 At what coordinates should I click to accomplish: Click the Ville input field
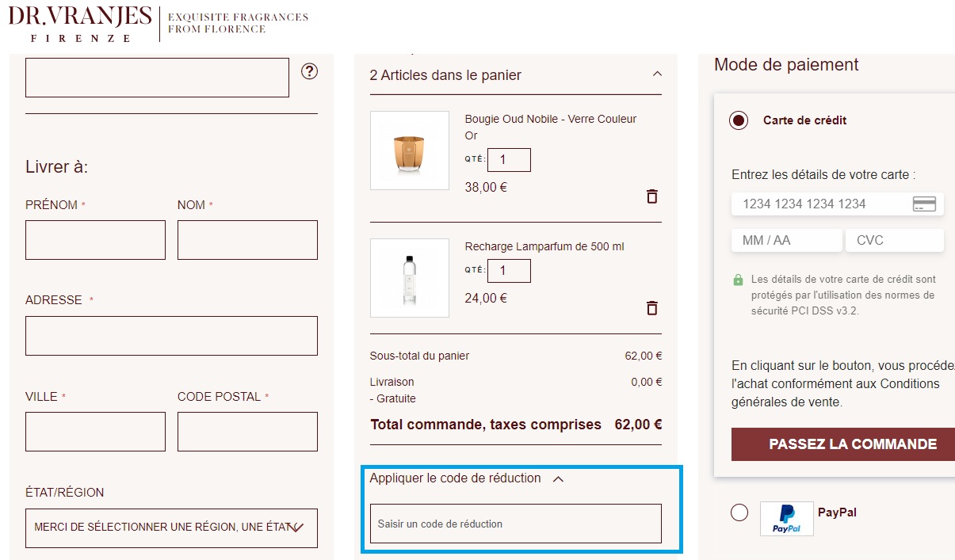pos(95,432)
